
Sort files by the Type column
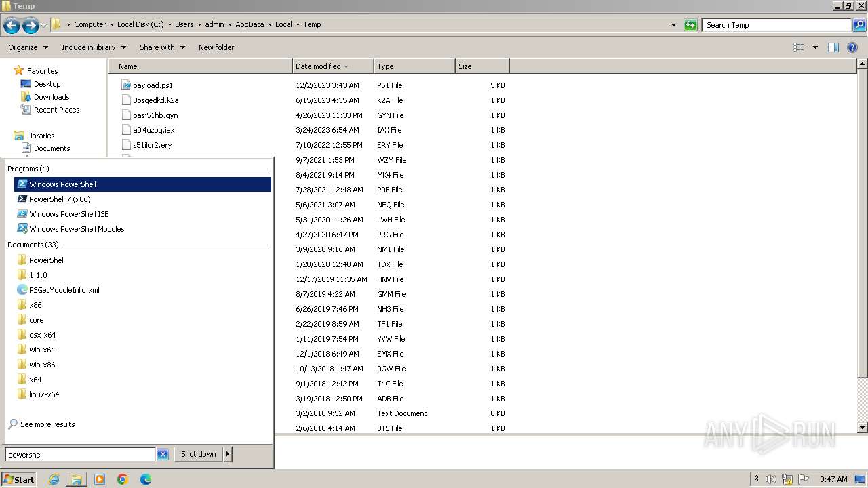coord(414,66)
